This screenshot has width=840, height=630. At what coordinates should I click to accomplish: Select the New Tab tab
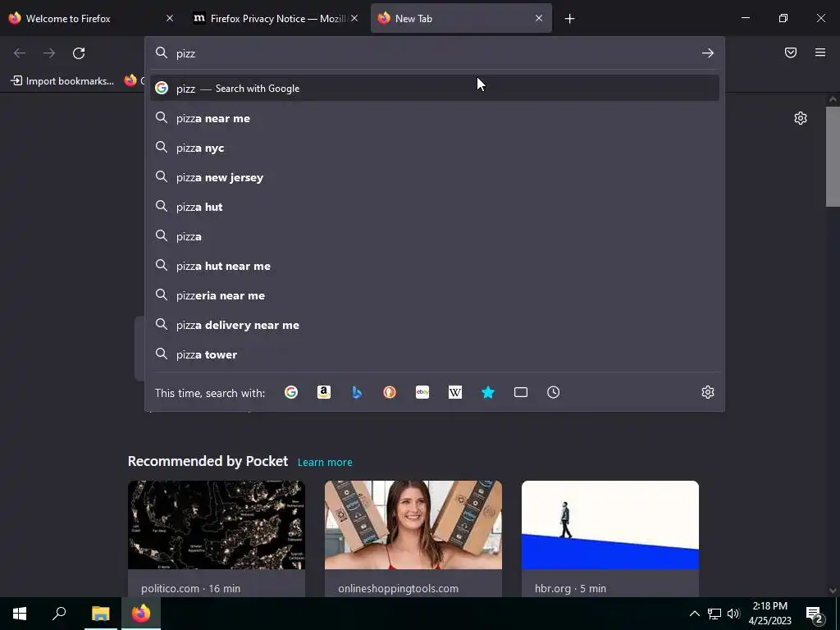click(x=461, y=18)
